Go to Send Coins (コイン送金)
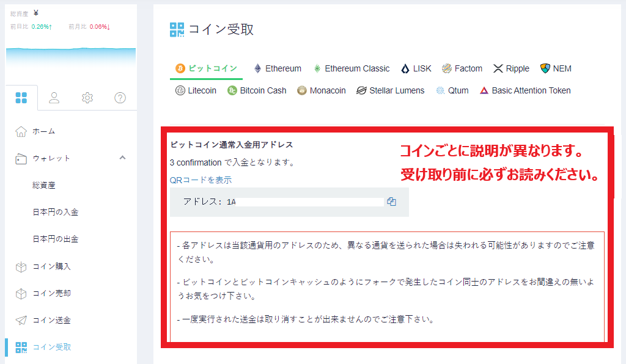 click(51, 320)
